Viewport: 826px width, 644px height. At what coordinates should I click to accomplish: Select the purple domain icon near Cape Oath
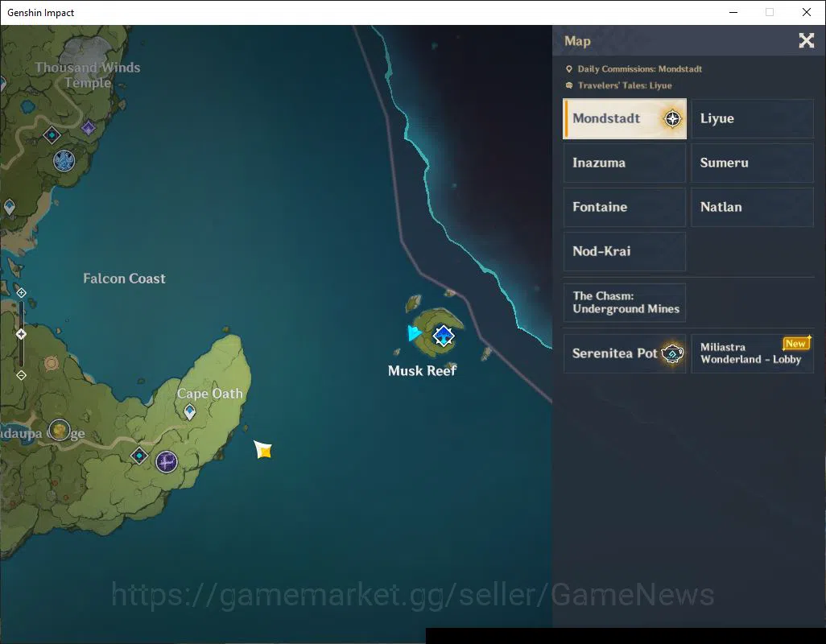point(167,462)
